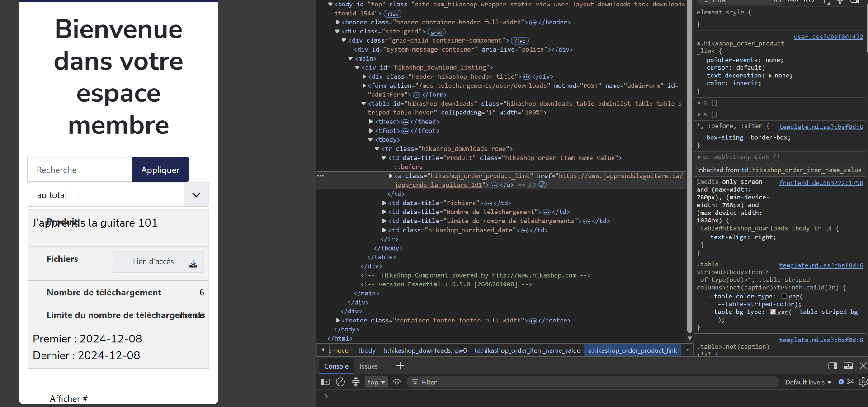Click the 'pointer-events: none' declaration
This screenshot has width=868, height=407.
(x=745, y=60)
